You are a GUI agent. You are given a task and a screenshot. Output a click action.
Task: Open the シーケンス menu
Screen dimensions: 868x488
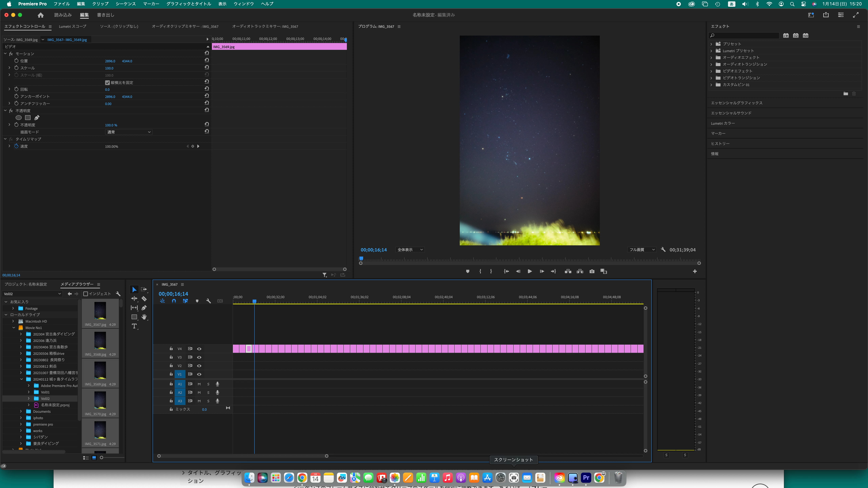126,4
